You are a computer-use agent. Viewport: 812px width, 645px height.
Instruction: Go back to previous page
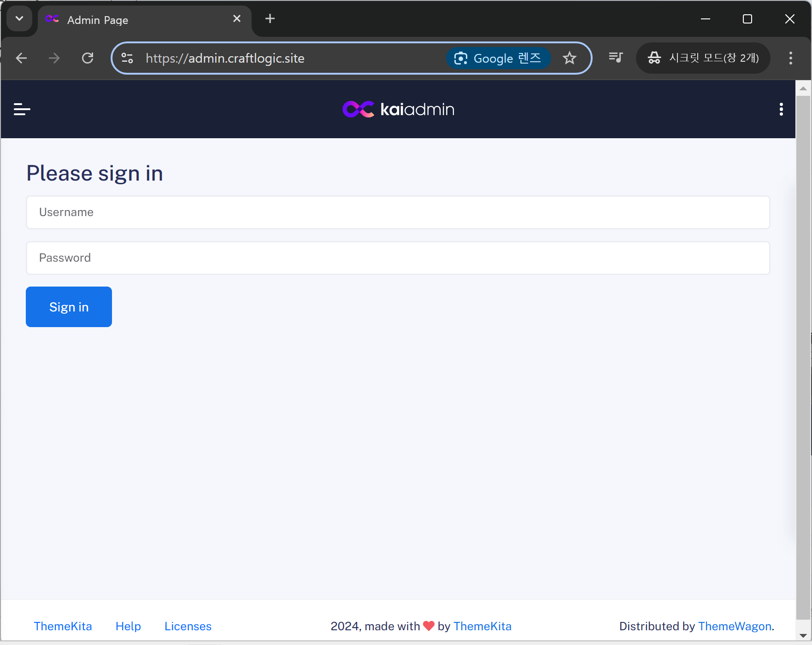pos(21,58)
